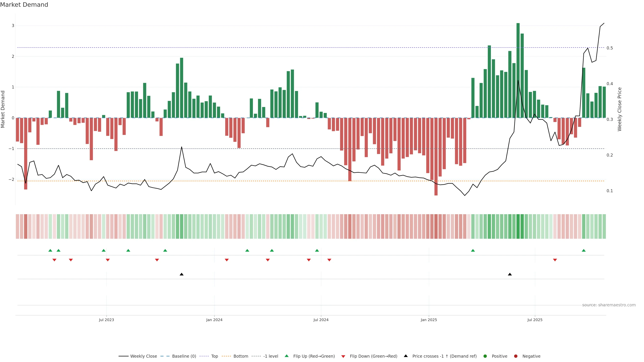The image size is (644, 362).
Task: Click the red Negative legend circle
Action: coord(516,356)
